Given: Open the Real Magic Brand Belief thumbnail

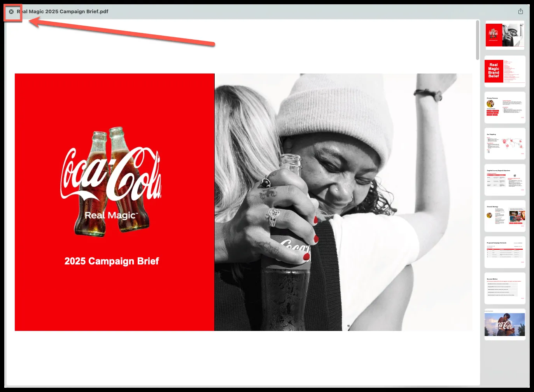Looking at the screenshot, I should (x=505, y=71).
